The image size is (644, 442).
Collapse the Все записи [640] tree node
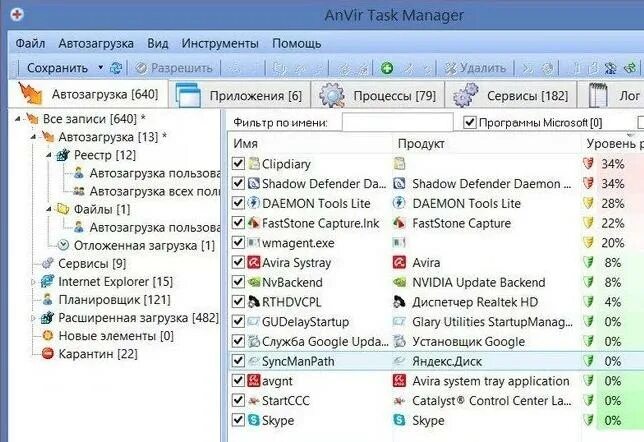coord(18,119)
